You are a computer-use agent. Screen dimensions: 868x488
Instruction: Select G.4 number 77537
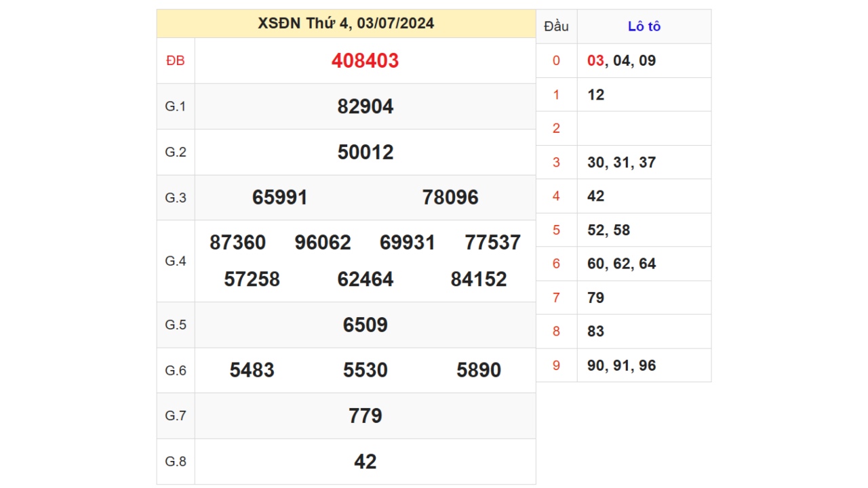click(x=493, y=243)
